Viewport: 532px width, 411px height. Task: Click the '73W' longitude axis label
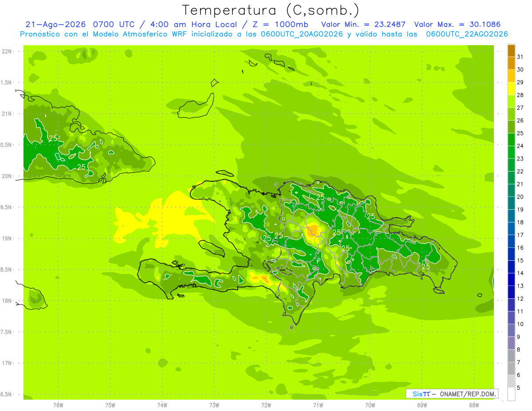click(214, 405)
